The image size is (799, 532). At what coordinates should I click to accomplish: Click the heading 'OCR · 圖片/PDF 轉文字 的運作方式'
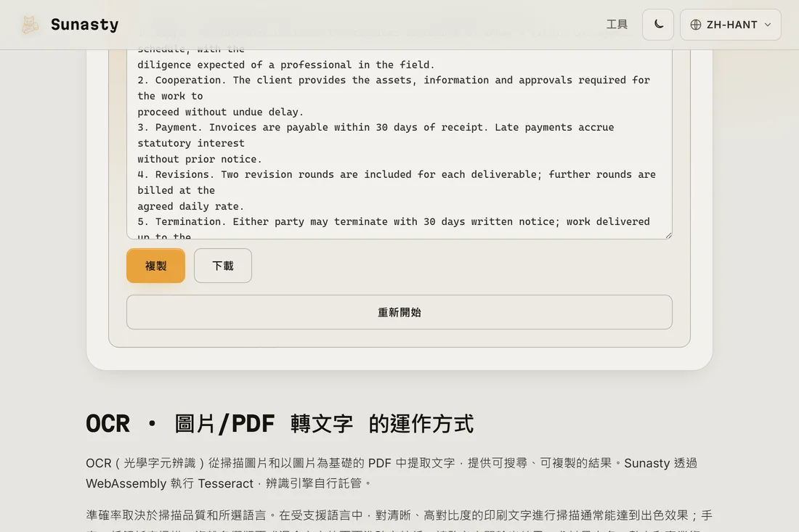pyautogui.click(x=280, y=424)
